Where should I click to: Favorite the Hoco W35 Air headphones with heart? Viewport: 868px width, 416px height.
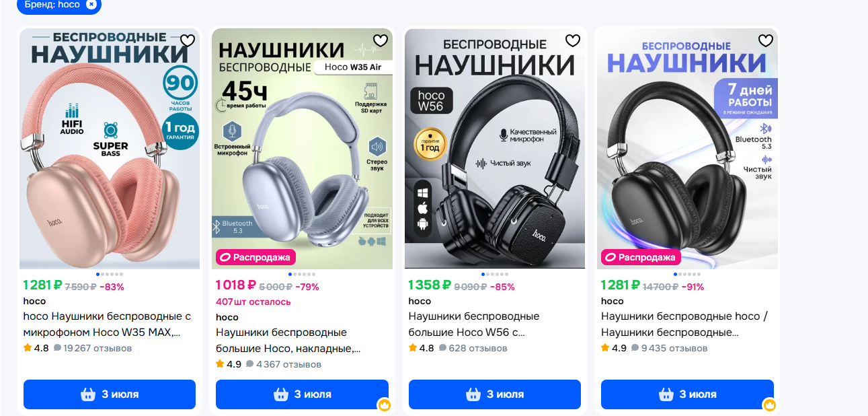pyautogui.click(x=381, y=41)
